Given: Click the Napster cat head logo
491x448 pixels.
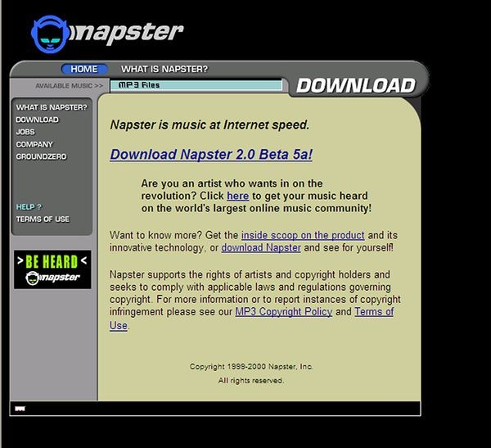Looking at the screenshot, I should [x=50, y=34].
